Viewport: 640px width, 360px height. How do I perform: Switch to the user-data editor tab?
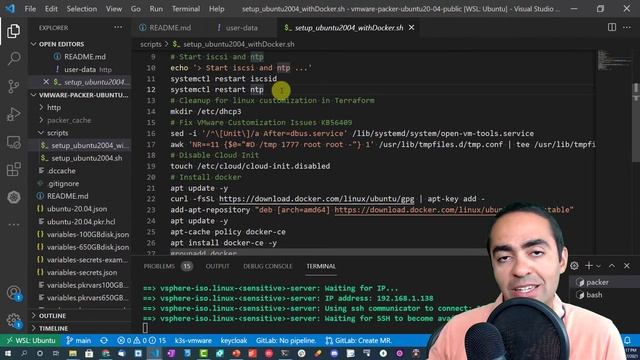coord(242,27)
